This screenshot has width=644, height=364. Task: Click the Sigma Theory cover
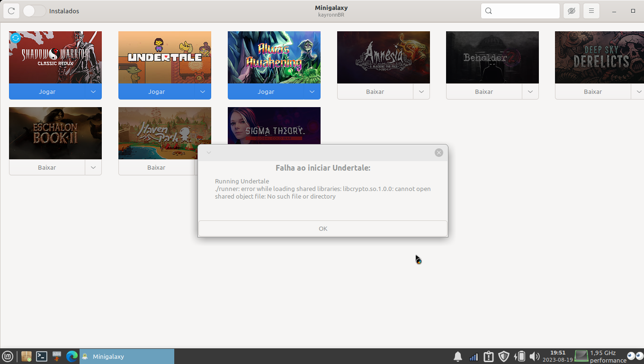pyautogui.click(x=274, y=126)
